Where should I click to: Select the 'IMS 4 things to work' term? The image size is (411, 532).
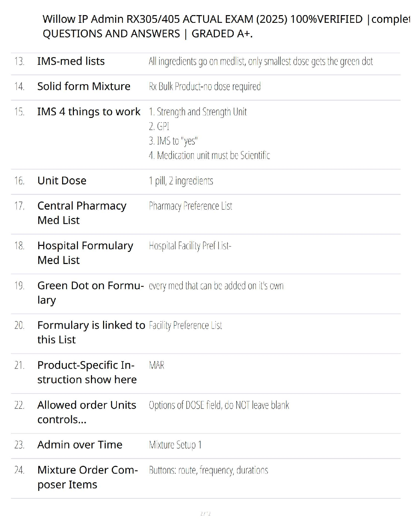pyautogui.click(x=89, y=112)
